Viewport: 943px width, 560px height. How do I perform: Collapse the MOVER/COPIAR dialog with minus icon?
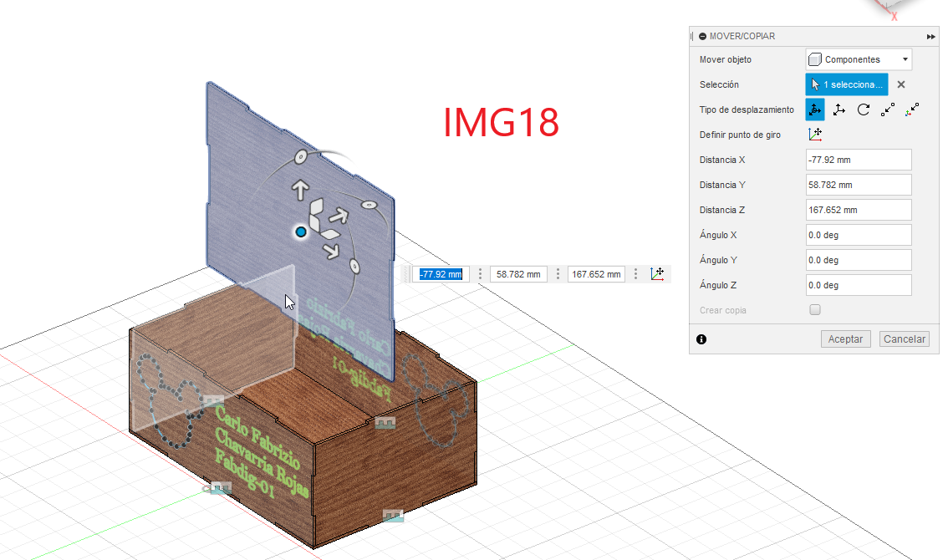tap(702, 37)
